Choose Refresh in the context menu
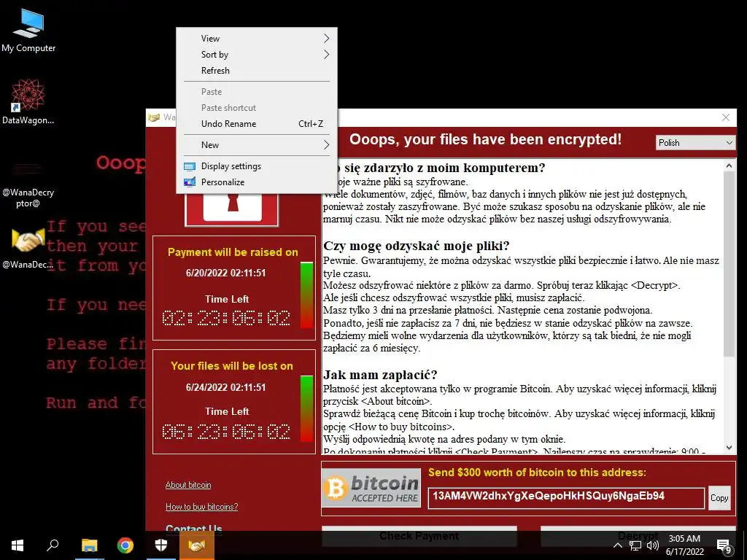The width and height of the screenshot is (747, 560). click(257, 71)
